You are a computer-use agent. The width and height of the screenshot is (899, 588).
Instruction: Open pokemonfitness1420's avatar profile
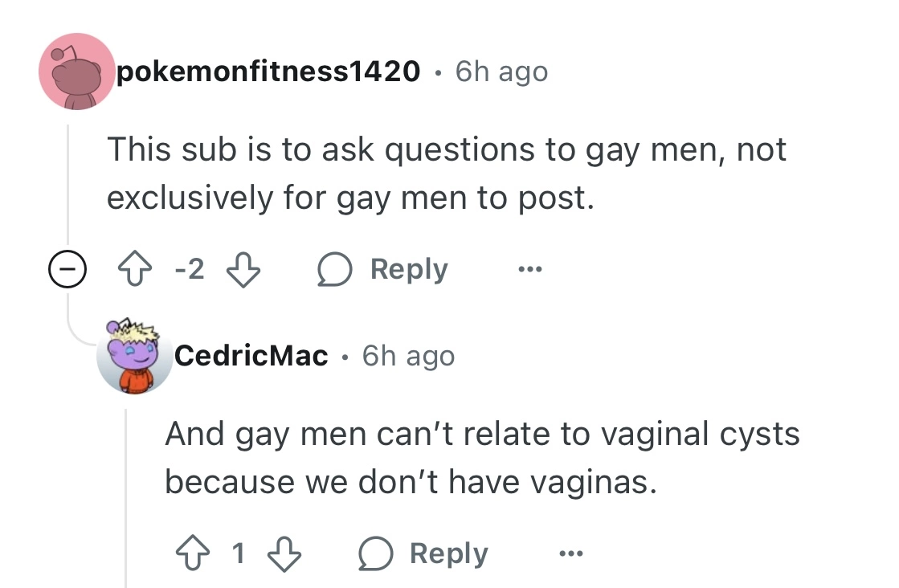coord(77,71)
